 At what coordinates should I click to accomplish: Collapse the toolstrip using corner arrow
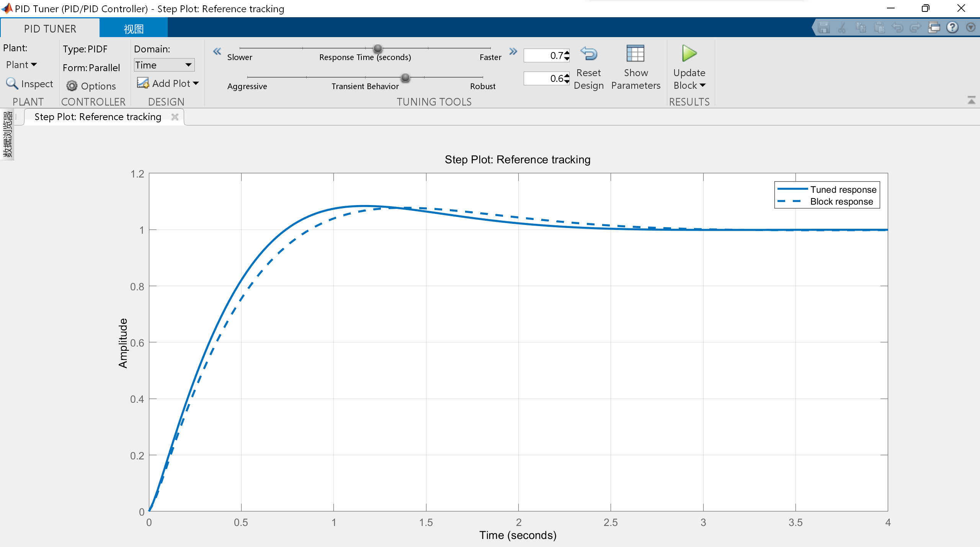click(971, 101)
